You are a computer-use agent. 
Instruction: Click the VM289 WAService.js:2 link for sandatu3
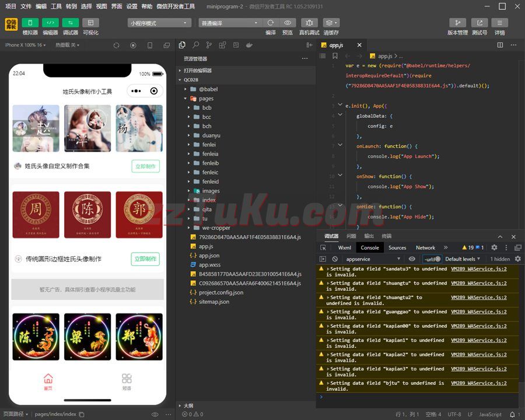478,269
